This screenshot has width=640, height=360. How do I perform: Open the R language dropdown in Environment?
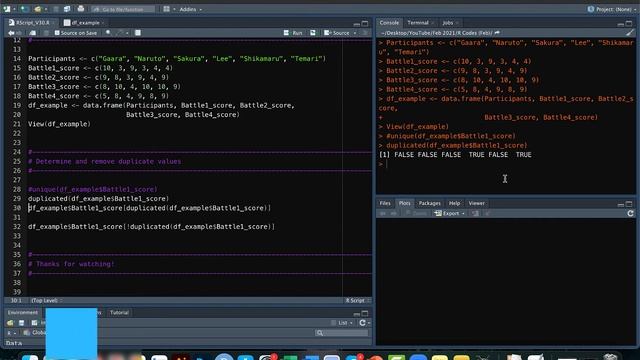point(11,333)
